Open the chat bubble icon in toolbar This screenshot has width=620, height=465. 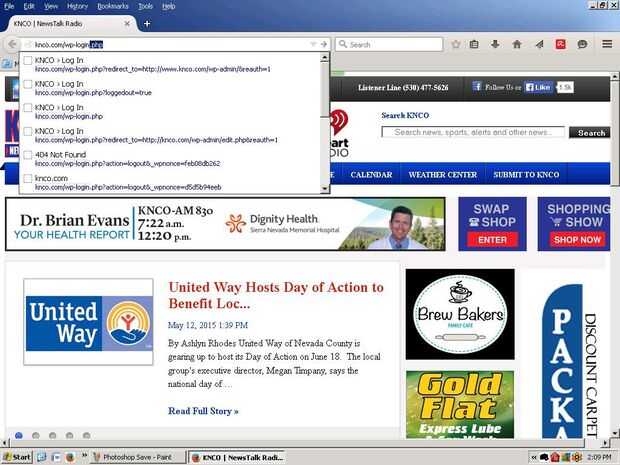pyautogui.click(x=582, y=44)
